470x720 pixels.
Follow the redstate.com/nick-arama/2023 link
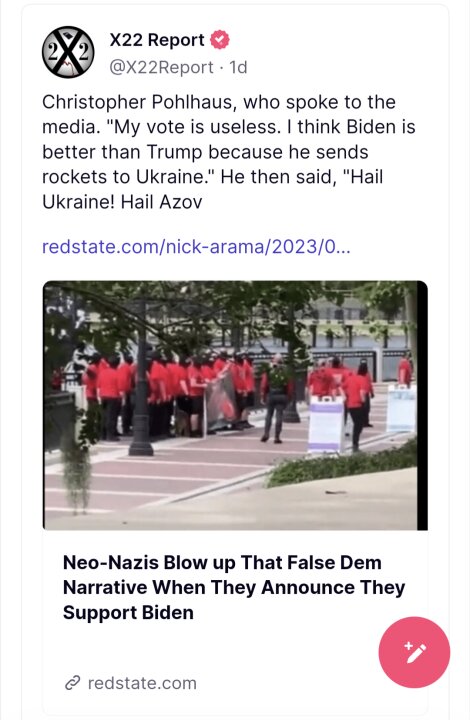pyautogui.click(x=196, y=247)
